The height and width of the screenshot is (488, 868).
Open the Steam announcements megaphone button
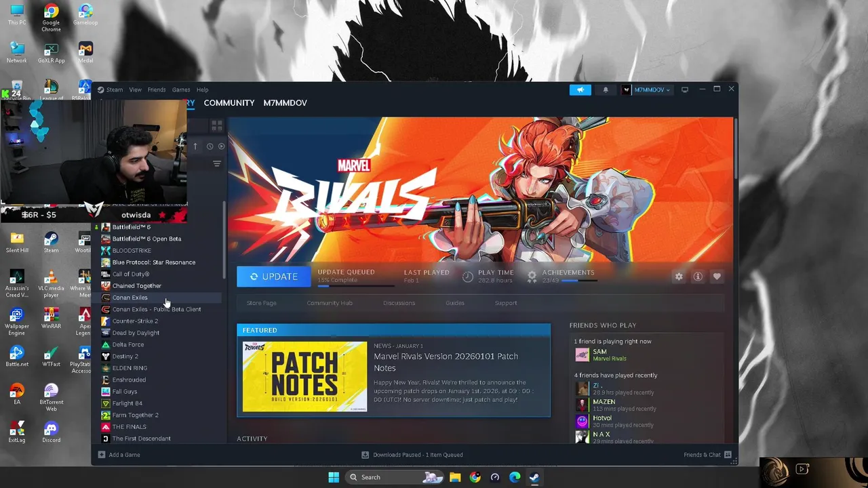580,89
